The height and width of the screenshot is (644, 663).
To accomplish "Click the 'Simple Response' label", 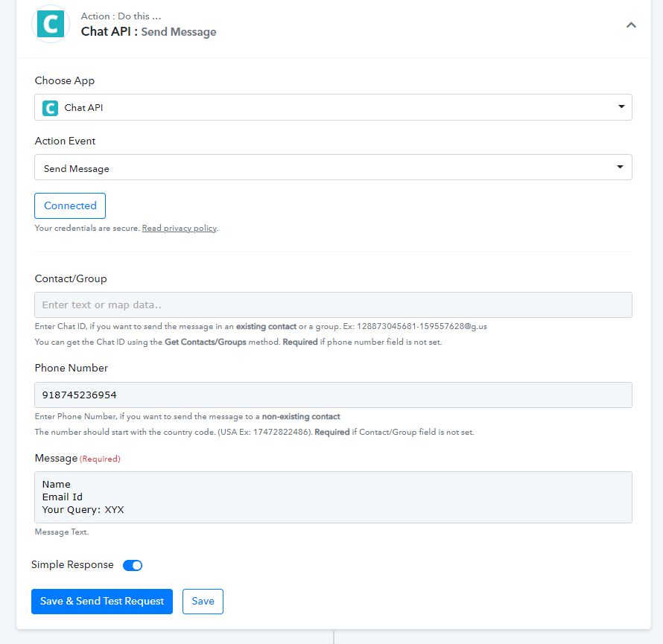I will pos(72,565).
